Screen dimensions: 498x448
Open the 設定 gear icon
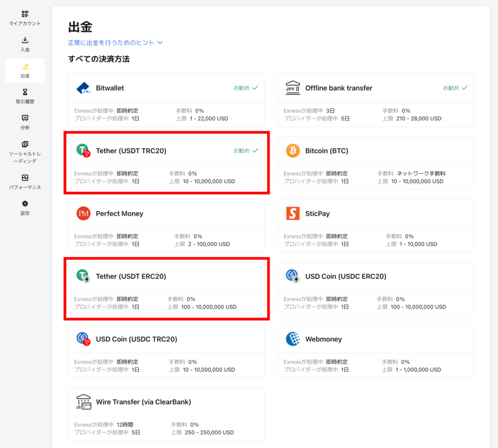[x=25, y=204]
